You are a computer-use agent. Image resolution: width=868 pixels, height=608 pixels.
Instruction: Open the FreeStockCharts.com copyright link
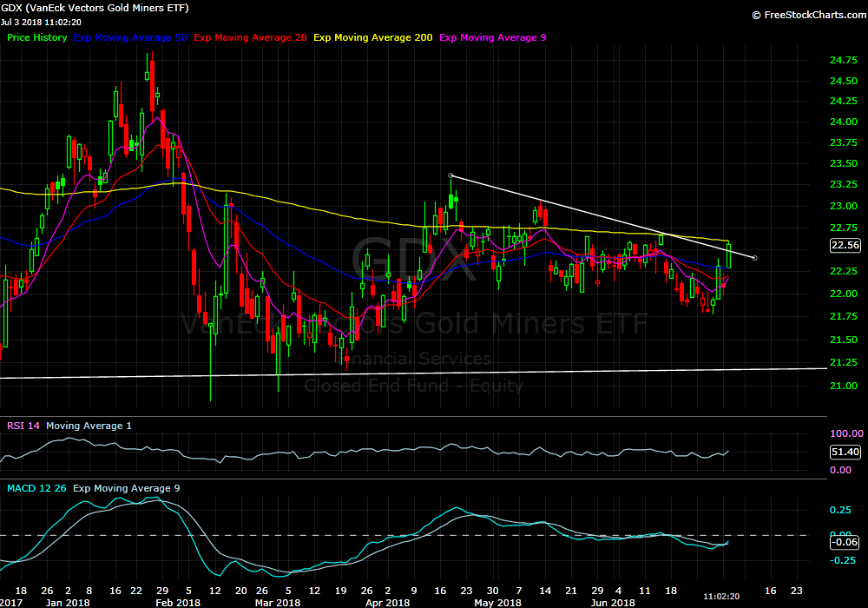(x=806, y=15)
